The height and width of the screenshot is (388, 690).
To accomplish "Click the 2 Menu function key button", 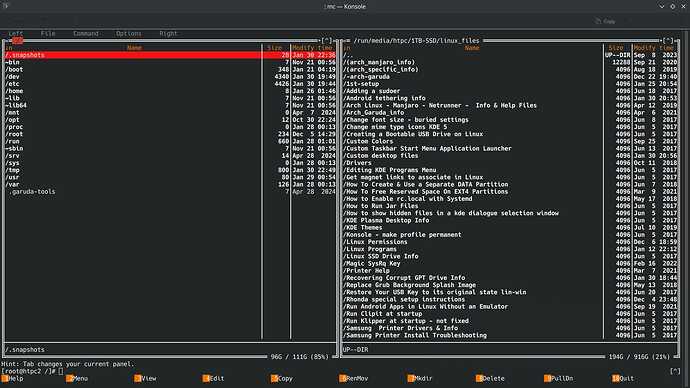I will pyautogui.click(x=77, y=378).
